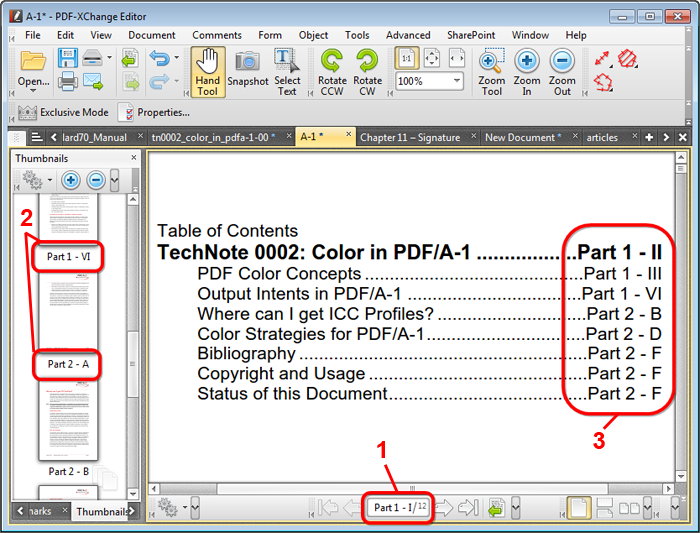
Task: Open the Comments menu
Action: 216,35
